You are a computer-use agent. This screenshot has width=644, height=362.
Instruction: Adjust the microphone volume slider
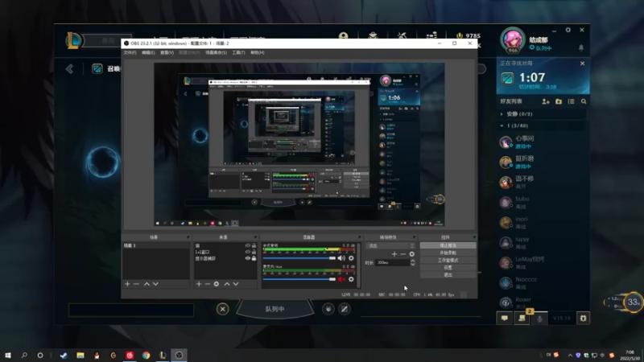(x=299, y=279)
